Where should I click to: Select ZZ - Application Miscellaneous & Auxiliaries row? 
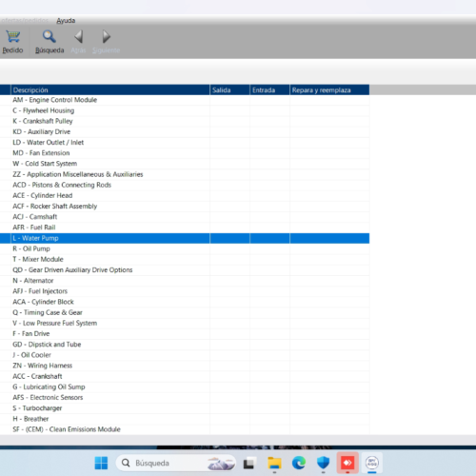[x=185, y=174]
